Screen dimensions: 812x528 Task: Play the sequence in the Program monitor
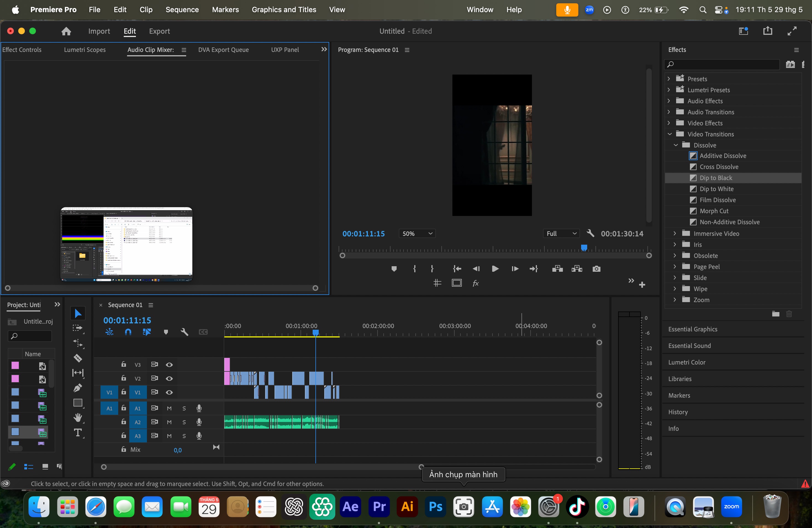click(495, 269)
